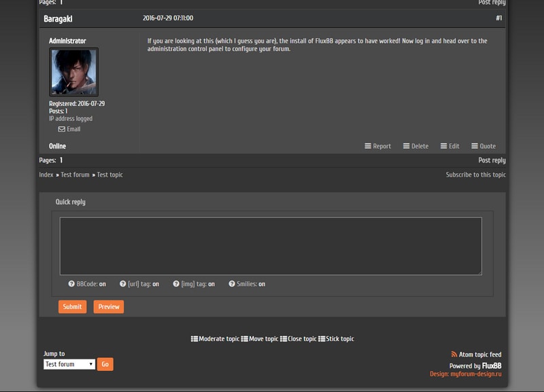The width and height of the screenshot is (544, 392).
Task: Click the Move topic list icon
Action: coord(245,339)
